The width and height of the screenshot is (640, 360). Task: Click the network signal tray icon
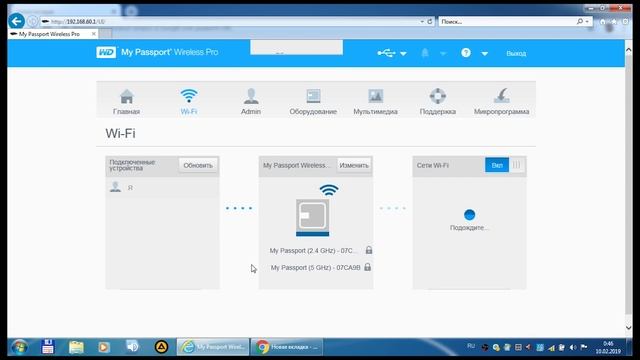(x=551, y=348)
